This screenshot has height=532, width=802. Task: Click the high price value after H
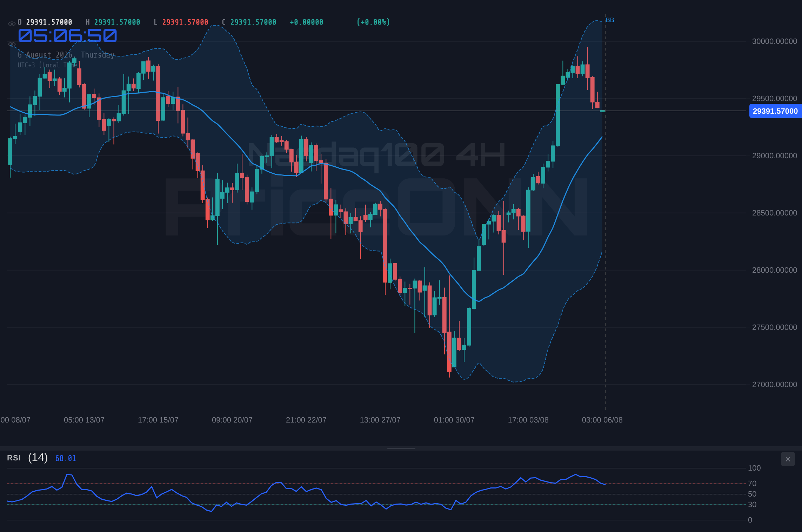click(117, 22)
